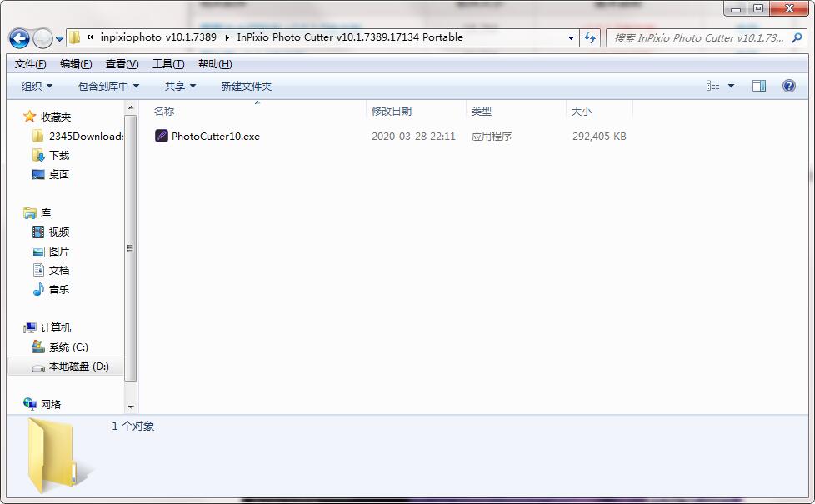The height and width of the screenshot is (504, 815).
Task: Click the magnifier search icon
Action: tap(797, 38)
